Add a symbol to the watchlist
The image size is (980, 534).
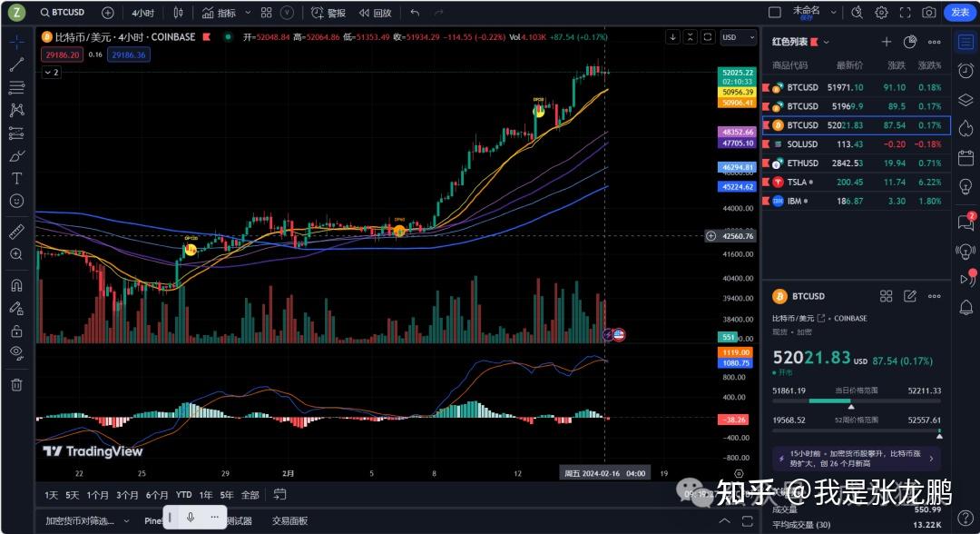click(x=887, y=42)
